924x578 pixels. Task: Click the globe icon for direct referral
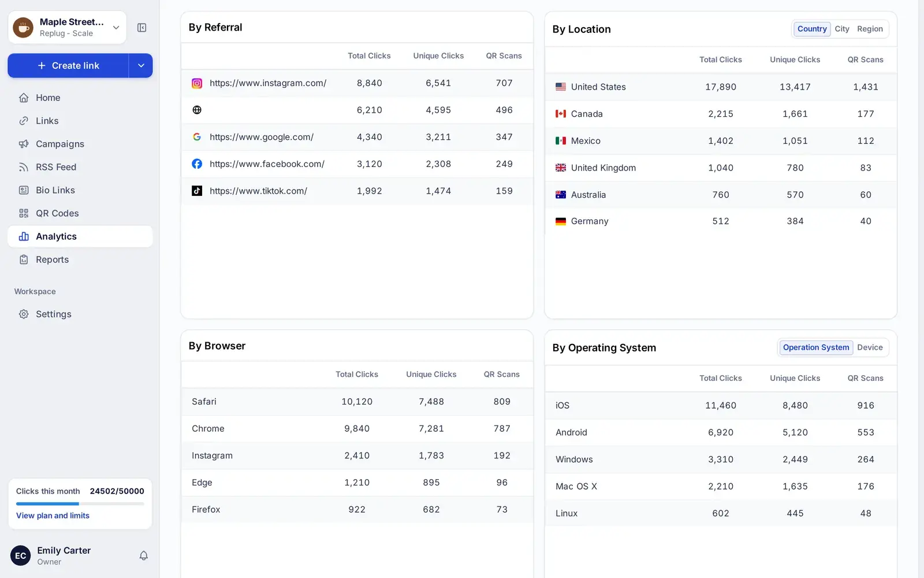point(197,110)
